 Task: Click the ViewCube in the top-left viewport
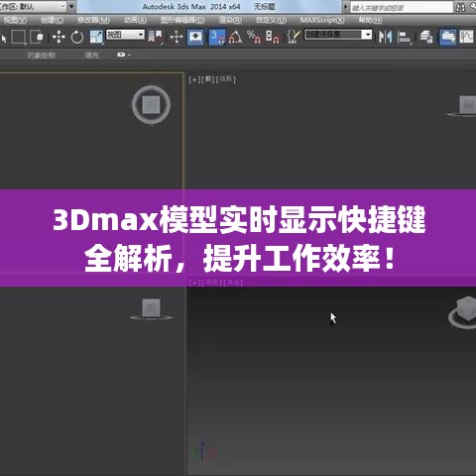pyautogui.click(x=151, y=105)
